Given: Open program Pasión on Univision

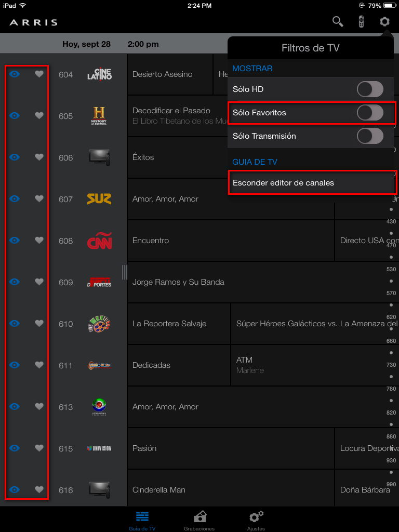Looking at the screenshot, I should pyautogui.click(x=231, y=448).
